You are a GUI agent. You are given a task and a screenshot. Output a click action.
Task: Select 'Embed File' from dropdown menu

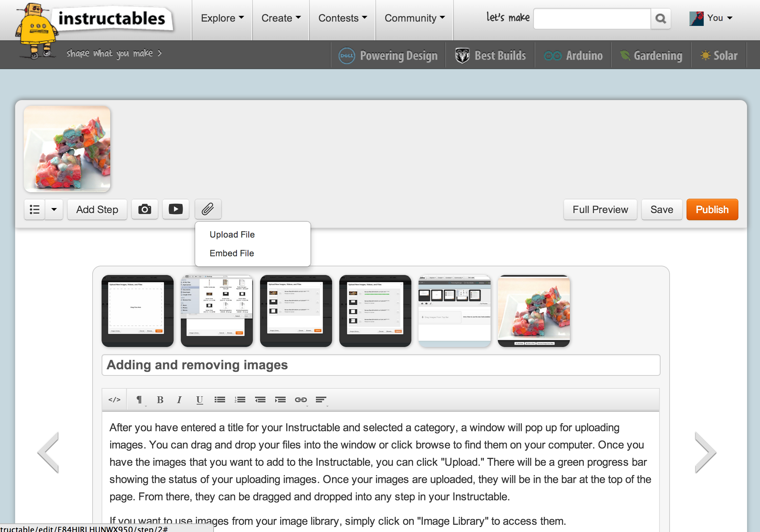pyautogui.click(x=231, y=253)
